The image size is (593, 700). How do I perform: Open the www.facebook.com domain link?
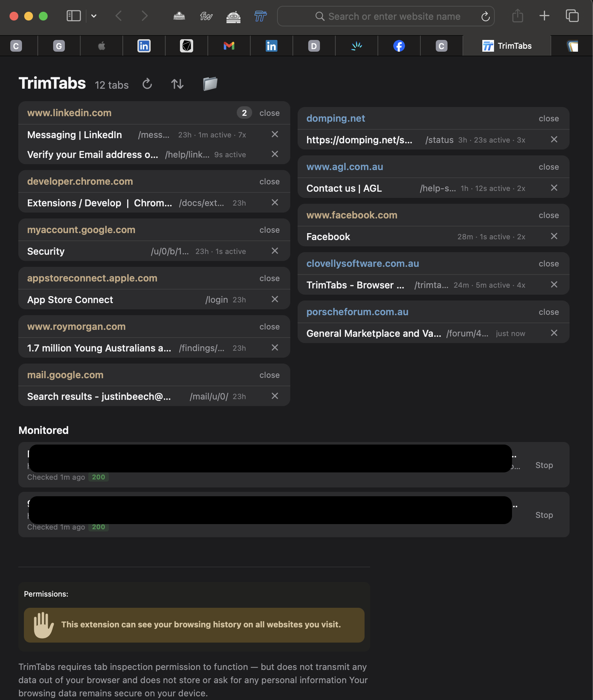point(352,215)
